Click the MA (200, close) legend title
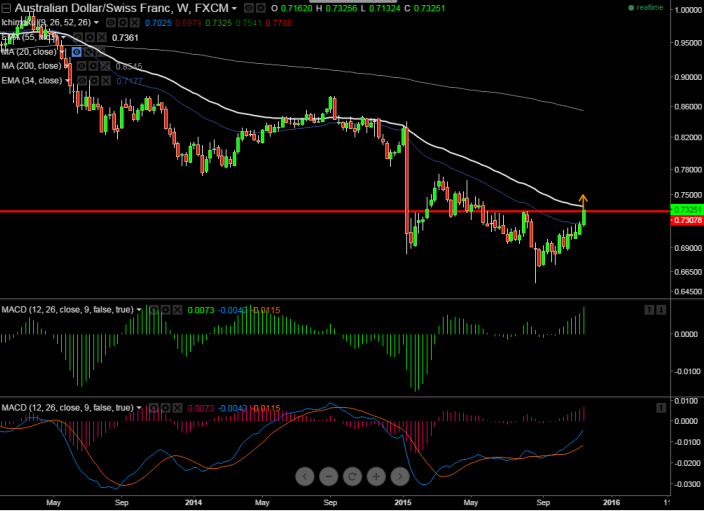704x511 pixels. (x=31, y=66)
